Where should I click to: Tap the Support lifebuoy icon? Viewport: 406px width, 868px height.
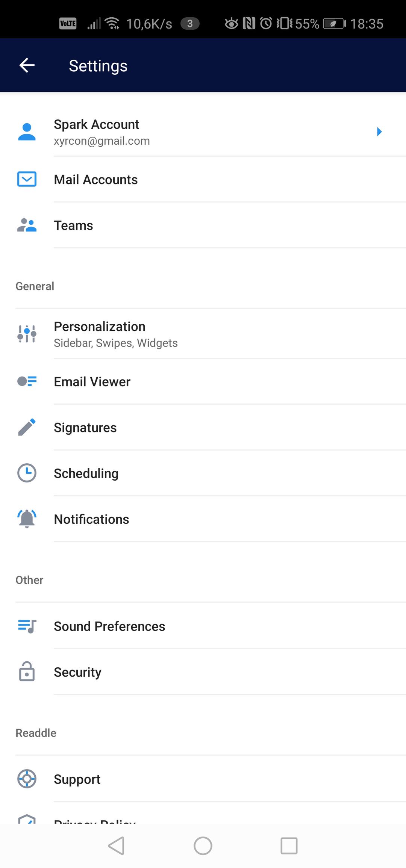[x=27, y=779]
